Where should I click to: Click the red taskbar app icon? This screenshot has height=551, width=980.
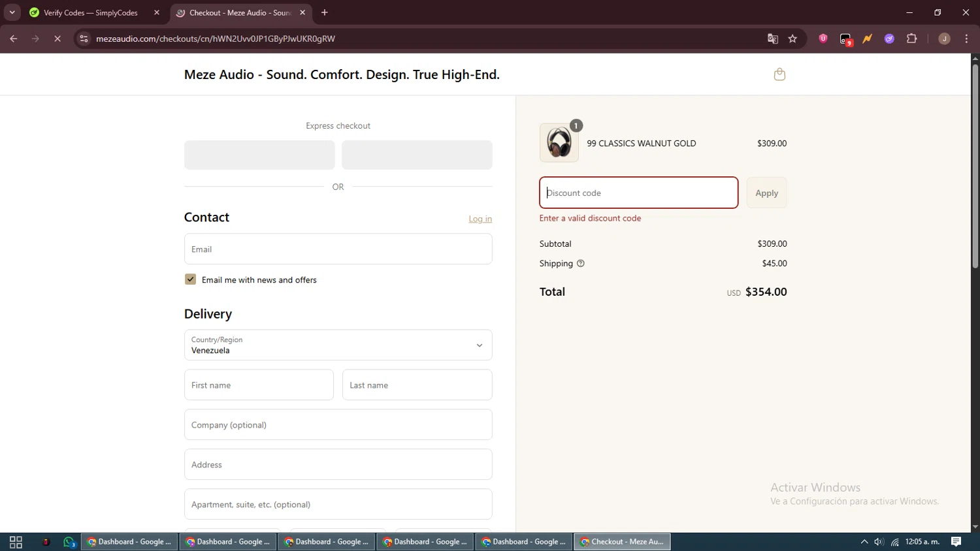click(46, 542)
